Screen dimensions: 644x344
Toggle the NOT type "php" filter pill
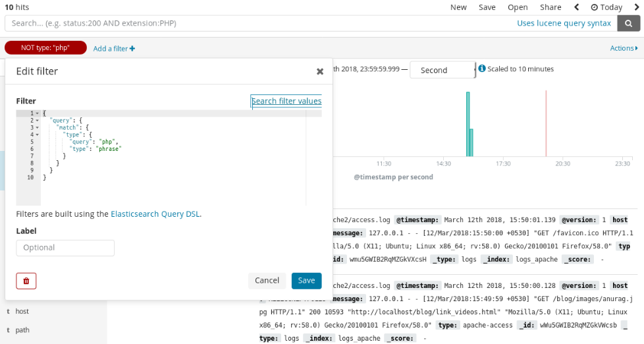[45, 47]
